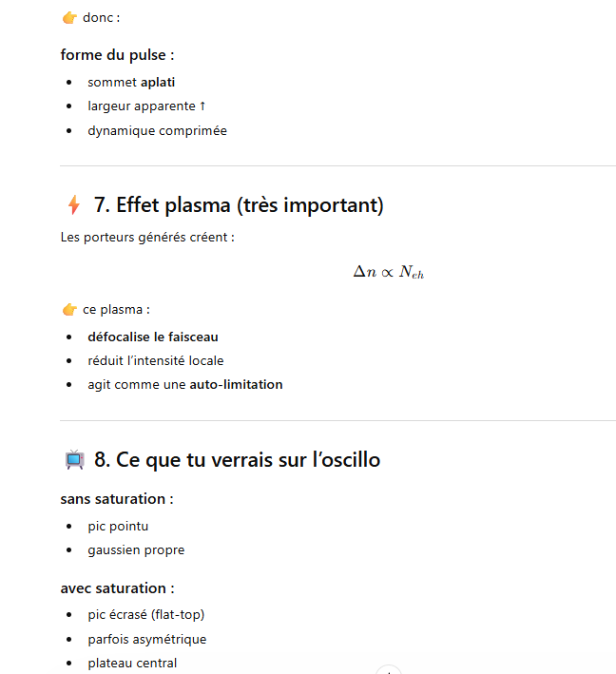The width and height of the screenshot is (616, 674).
Task: Click the lightning bolt emoji icon
Action: (74, 205)
